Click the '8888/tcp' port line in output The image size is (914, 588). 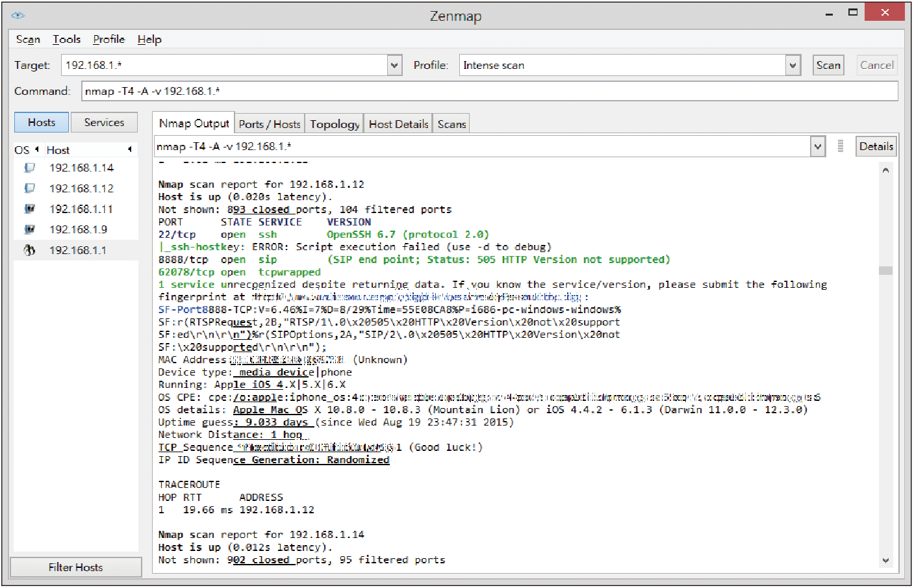click(x=414, y=259)
